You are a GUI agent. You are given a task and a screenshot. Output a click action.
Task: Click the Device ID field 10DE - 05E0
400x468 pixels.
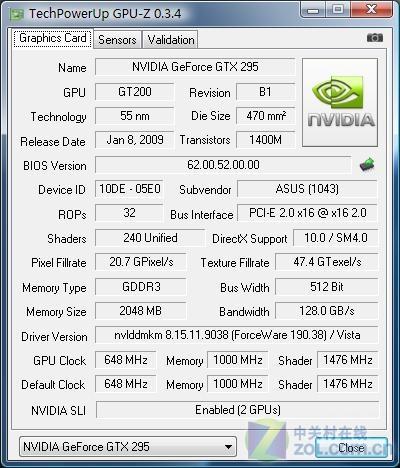129,189
